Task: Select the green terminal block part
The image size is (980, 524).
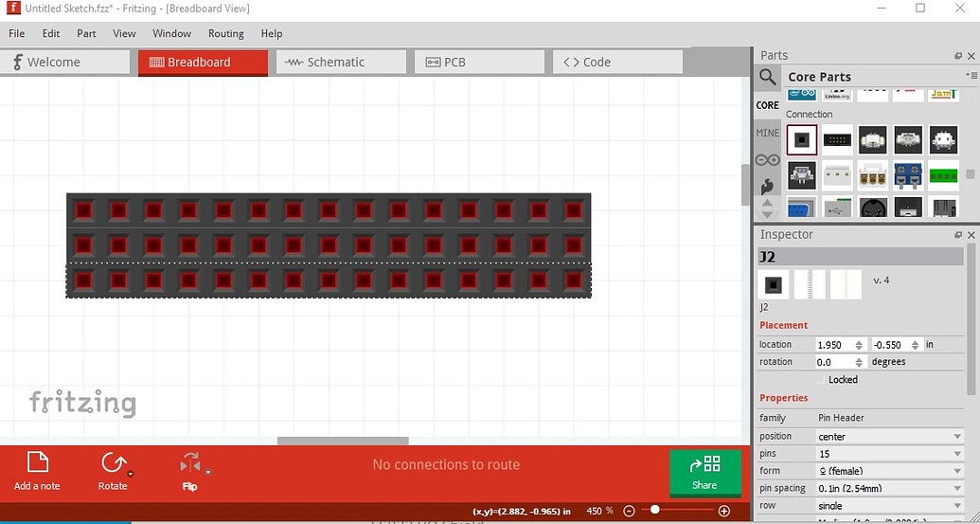Action: (943, 175)
